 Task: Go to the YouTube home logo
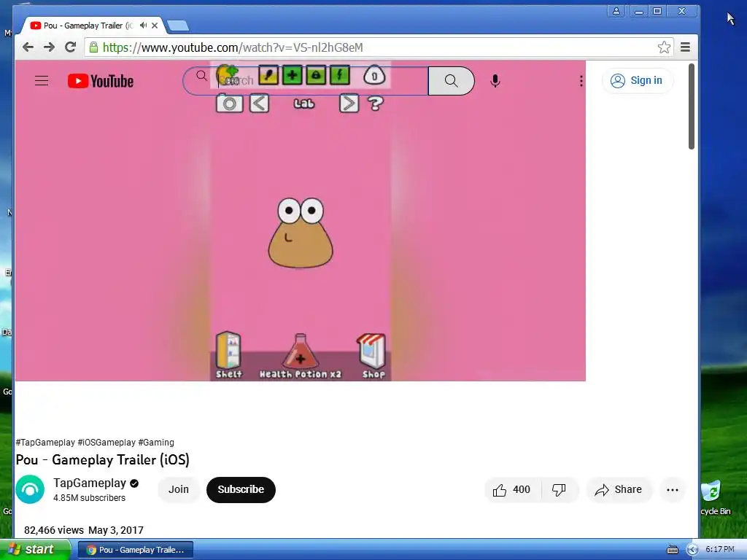click(101, 81)
